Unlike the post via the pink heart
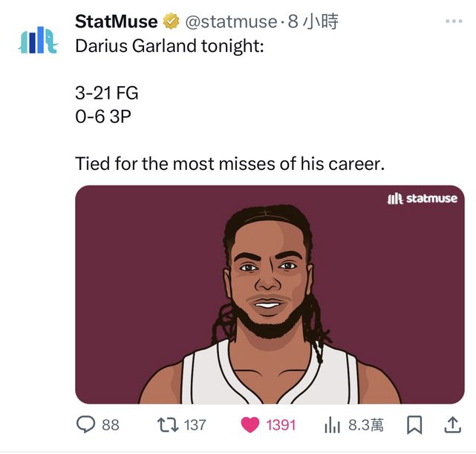 [x=250, y=425]
